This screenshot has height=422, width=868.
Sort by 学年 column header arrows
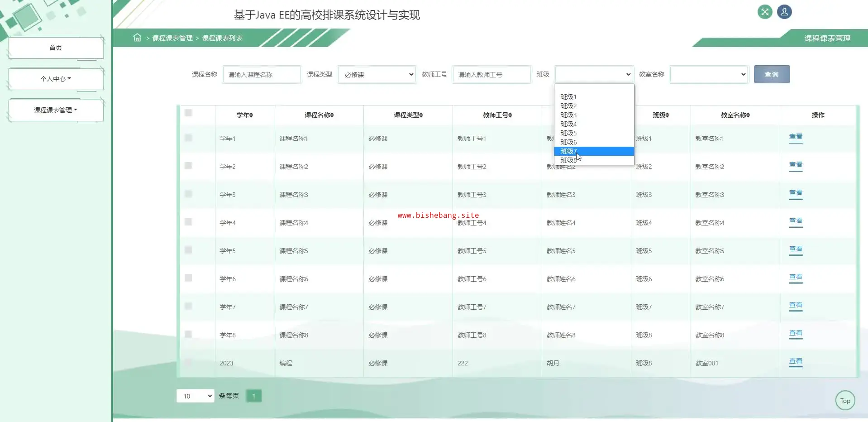pos(251,115)
